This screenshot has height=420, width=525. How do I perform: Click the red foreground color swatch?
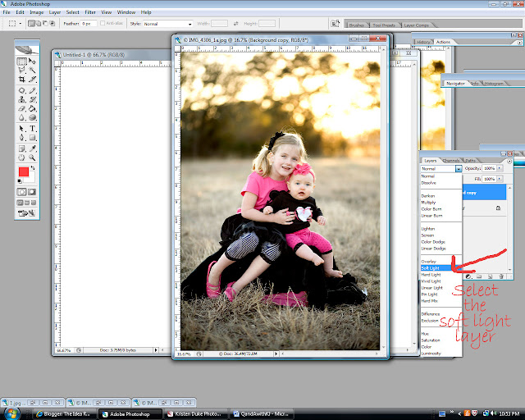pyautogui.click(x=23, y=171)
